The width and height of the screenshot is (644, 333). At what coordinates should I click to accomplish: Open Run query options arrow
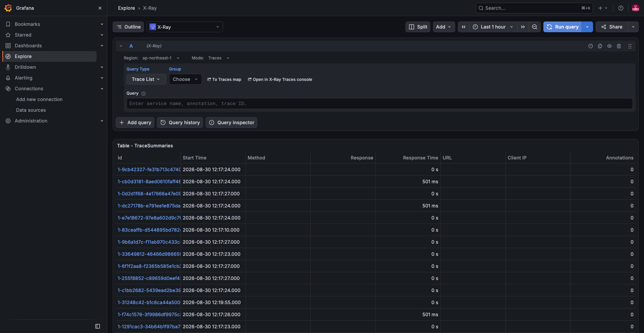[587, 27]
